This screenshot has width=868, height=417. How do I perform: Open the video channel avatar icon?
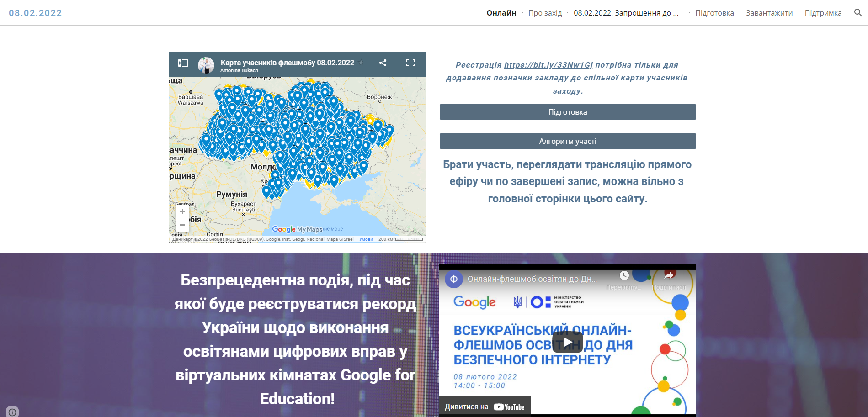454,279
